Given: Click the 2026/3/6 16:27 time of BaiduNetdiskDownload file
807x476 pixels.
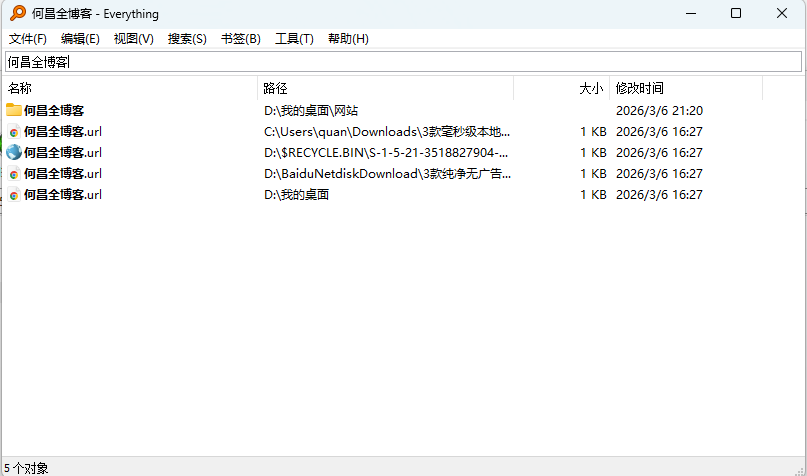Looking at the screenshot, I should (x=659, y=174).
